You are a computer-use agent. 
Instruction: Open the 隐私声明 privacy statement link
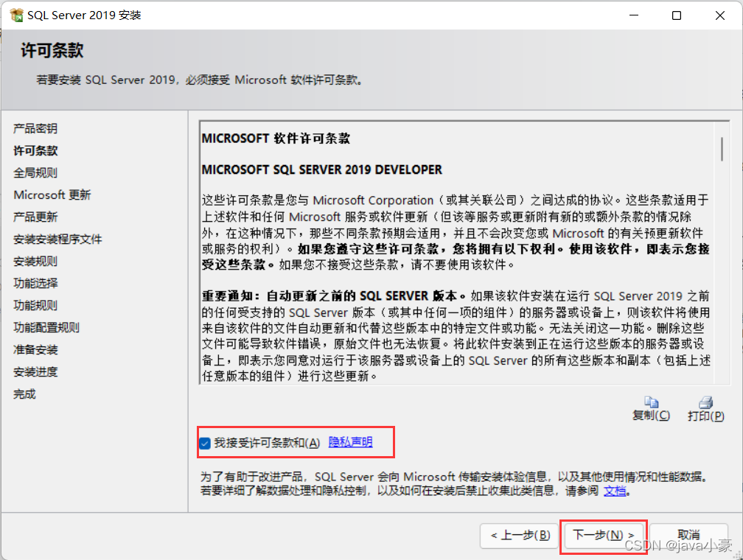pyautogui.click(x=350, y=442)
